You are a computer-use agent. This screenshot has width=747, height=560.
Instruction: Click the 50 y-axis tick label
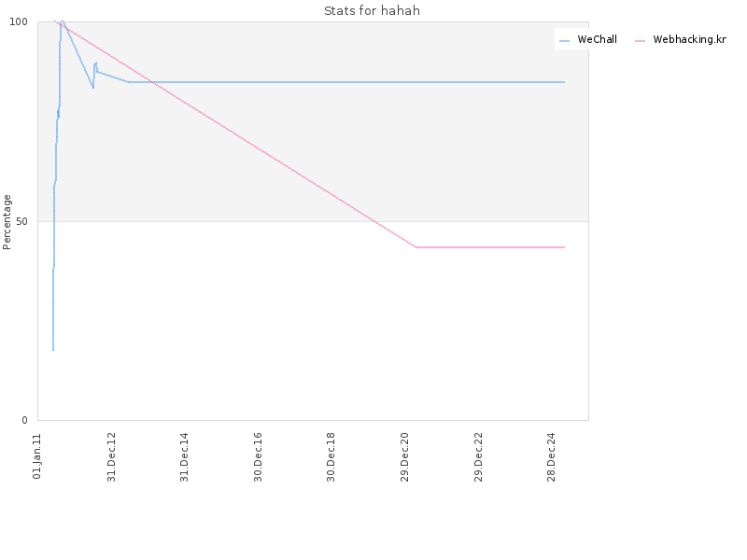pyautogui.click(x=21, y=221)
